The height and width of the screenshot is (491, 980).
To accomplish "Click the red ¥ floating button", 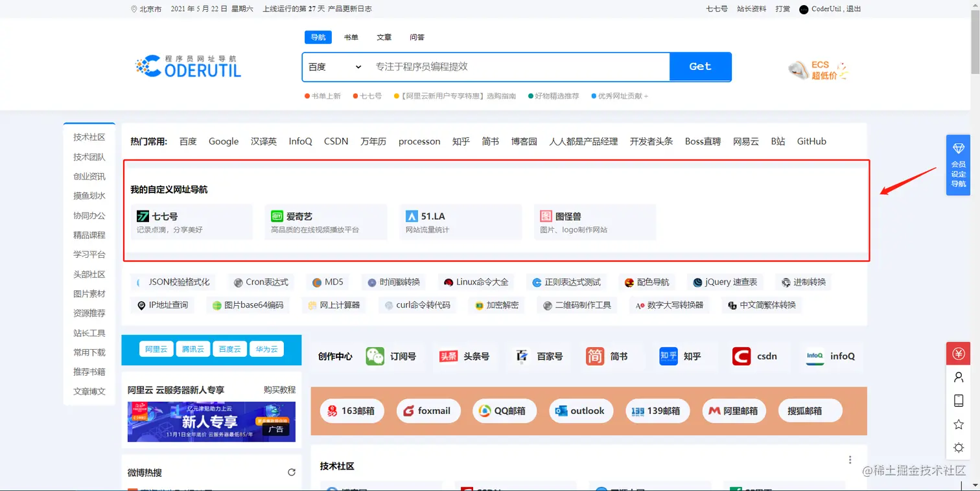I will [x=959, y=354].
